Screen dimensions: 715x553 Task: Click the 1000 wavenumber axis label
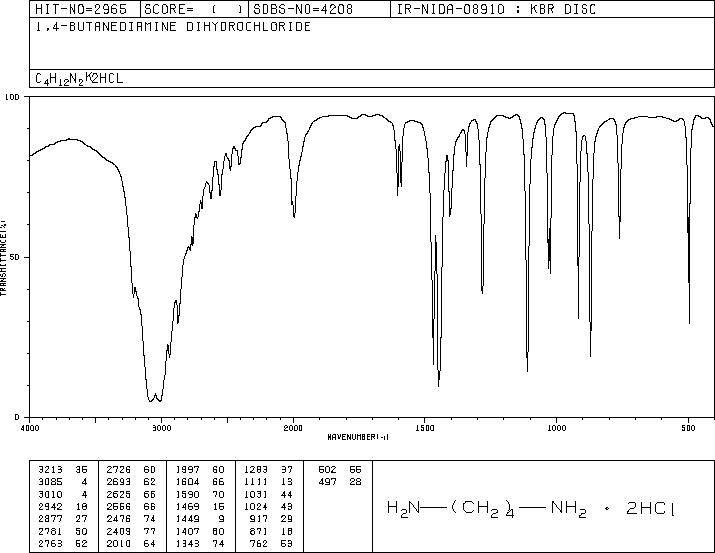coord(556,428)
